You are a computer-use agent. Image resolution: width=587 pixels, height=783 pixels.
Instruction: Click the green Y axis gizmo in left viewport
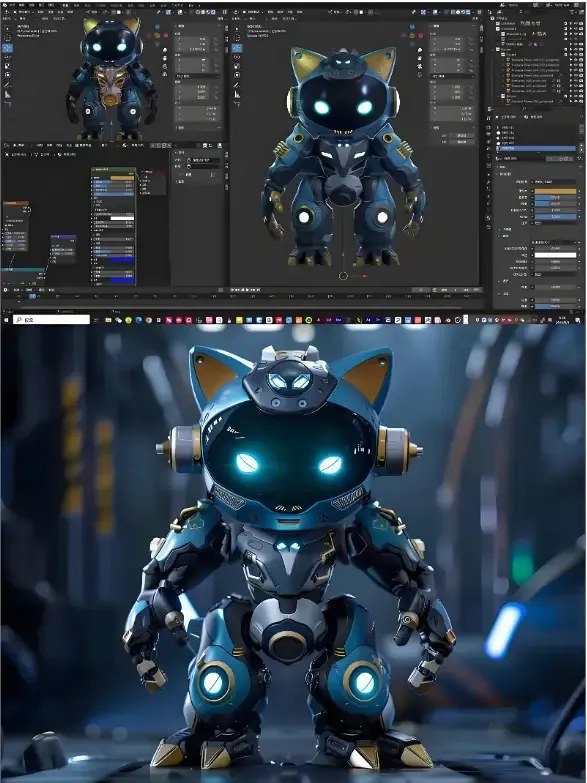[157, 35]
